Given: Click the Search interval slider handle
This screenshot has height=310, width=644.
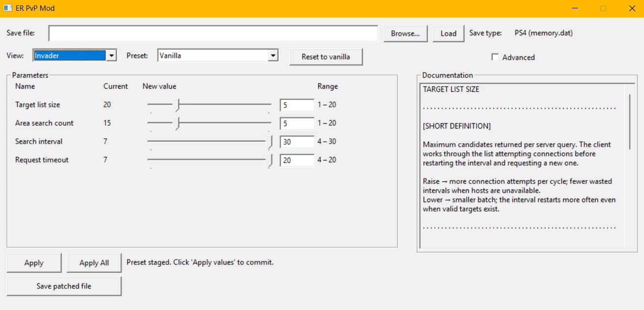Looking at the screenshot, I should click(270, 142).
